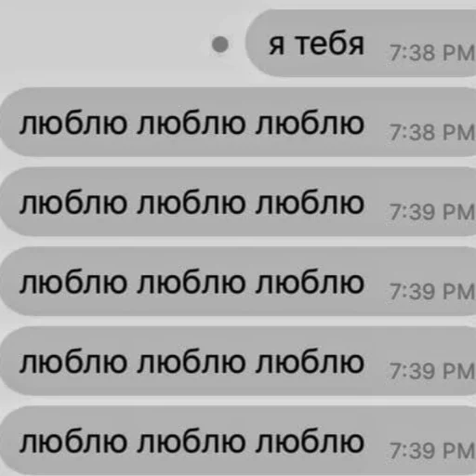This screenshot has width=476, height=476.
Task: Click the timestamp of the first 7:39 PM message
Action: pyautogui.click(x=431, y=212)
